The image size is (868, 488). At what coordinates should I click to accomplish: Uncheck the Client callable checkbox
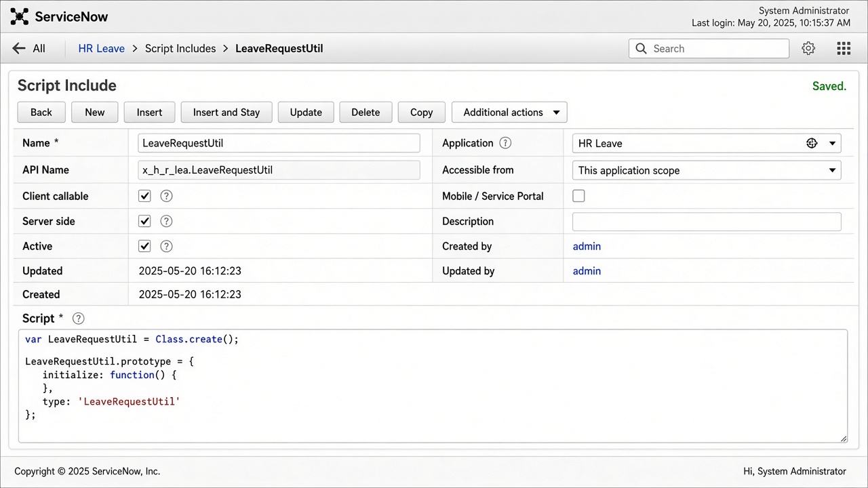coord(144,196)
